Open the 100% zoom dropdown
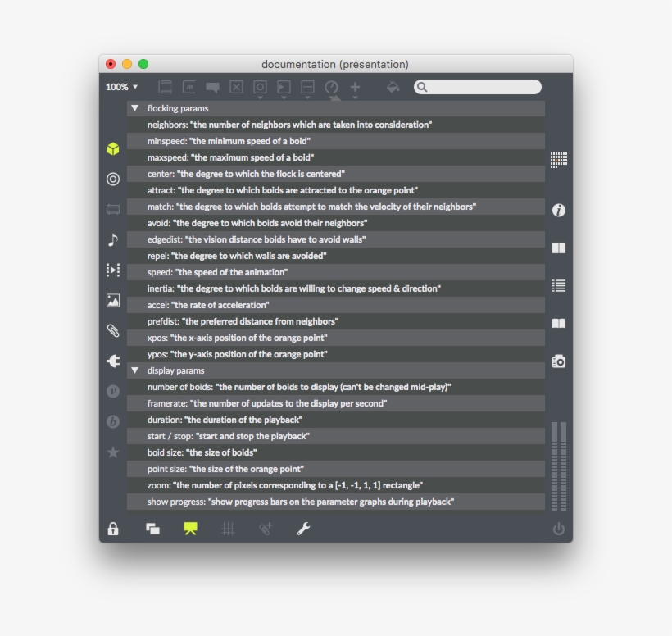This screenshot has width=672, height=636. coord(121,87)
